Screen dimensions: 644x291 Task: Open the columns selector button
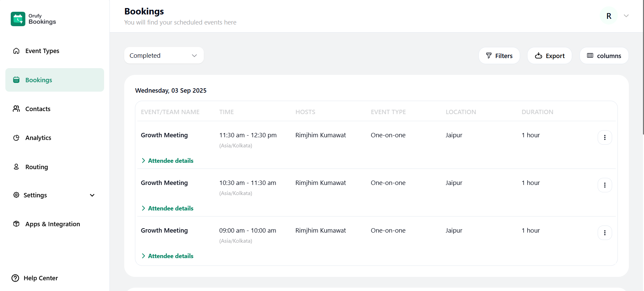pyautogui.click(x=604, y=56)
